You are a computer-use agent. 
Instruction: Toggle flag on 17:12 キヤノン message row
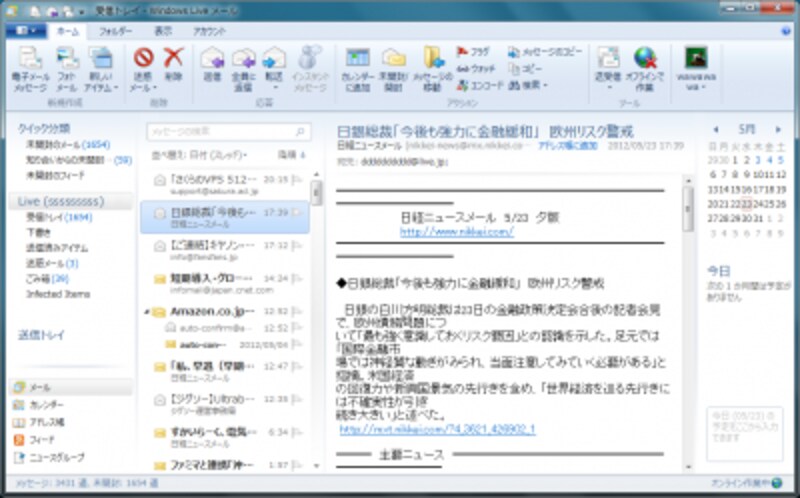[297, 246]
